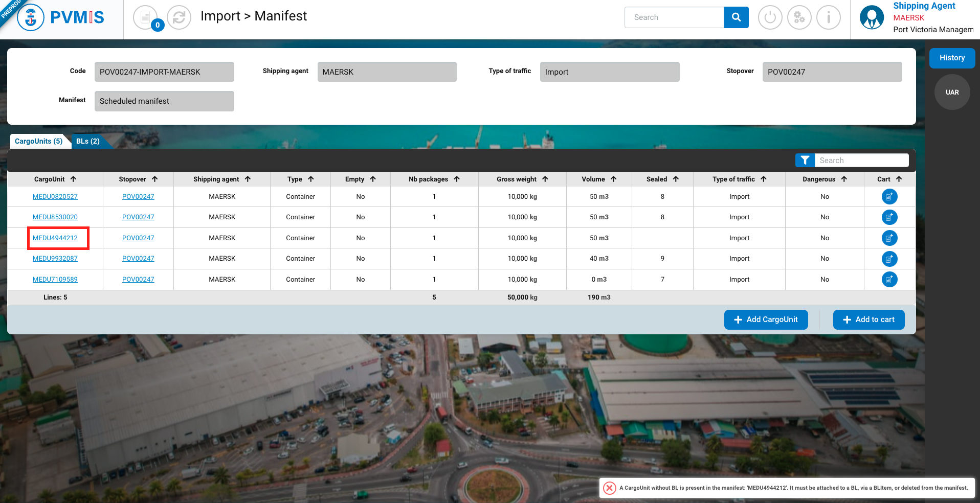
Task: Click the UAR round button
Action: (x=952, y=92)
